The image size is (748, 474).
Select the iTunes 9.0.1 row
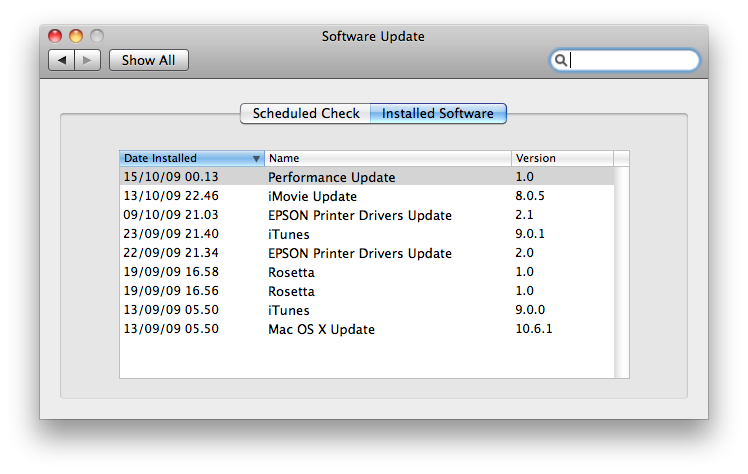click(x=367, y=234)
